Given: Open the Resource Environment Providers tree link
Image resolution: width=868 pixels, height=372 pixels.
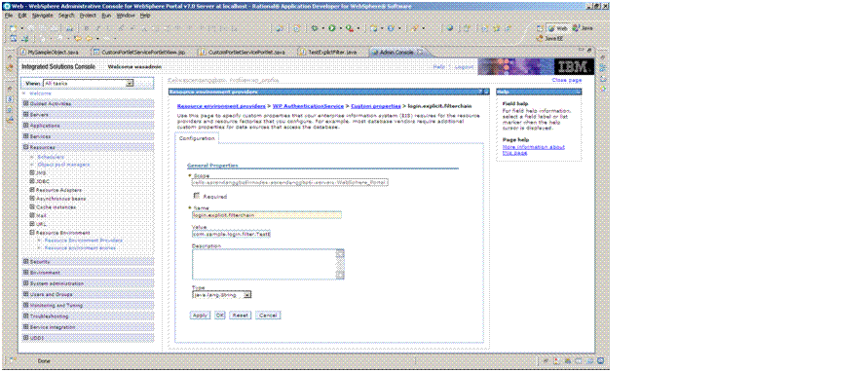Looking at the screenshot, I should pyautogui.click(x=84, y=241).
